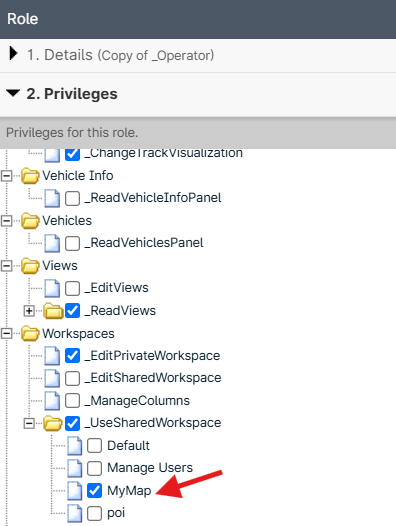Expand the 1. Details section arrow

(13, 53)
